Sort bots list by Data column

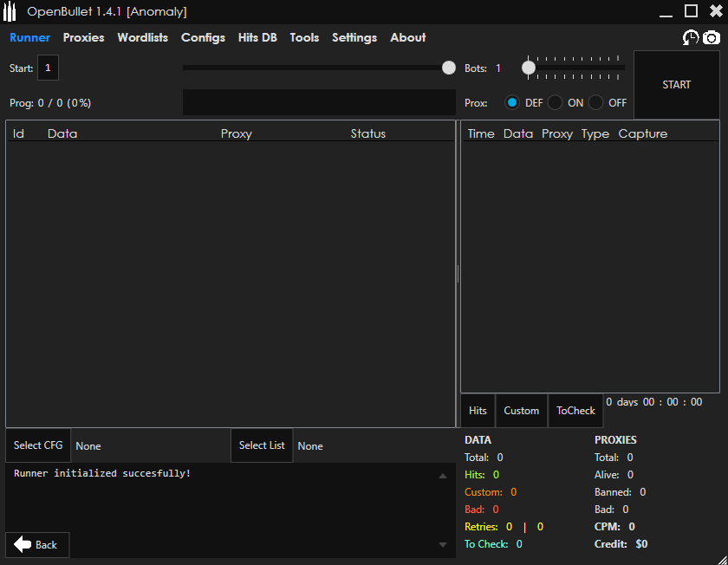[62, 133]
